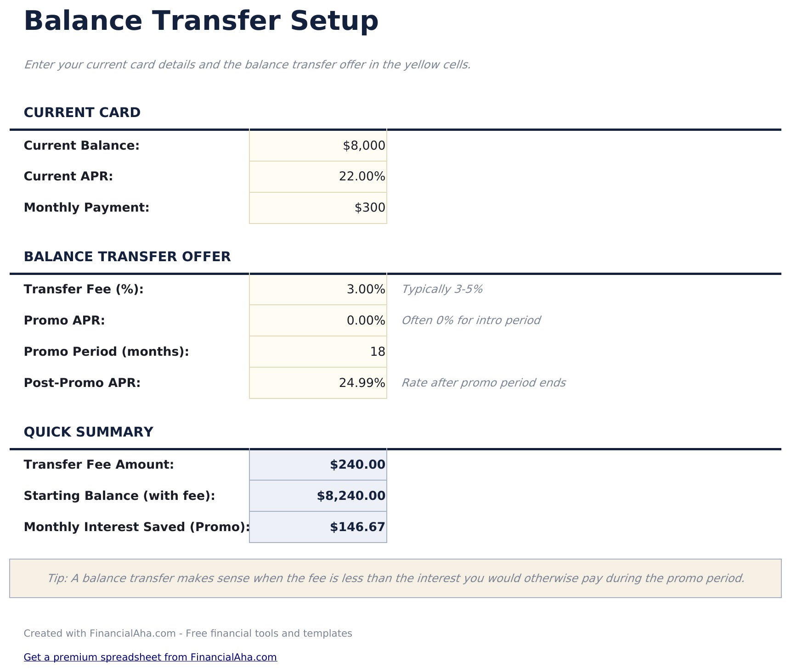Click the Promo APR 0.00% cell
791x672 pixels.
[x=318, y=320]
